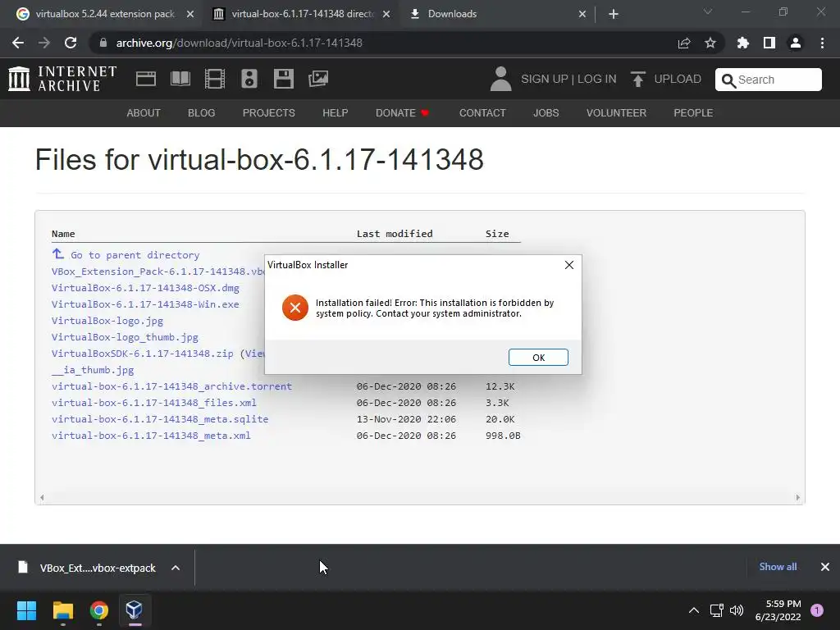Open Chrome tab search chevron
The image size is (840, 630).
708,11
